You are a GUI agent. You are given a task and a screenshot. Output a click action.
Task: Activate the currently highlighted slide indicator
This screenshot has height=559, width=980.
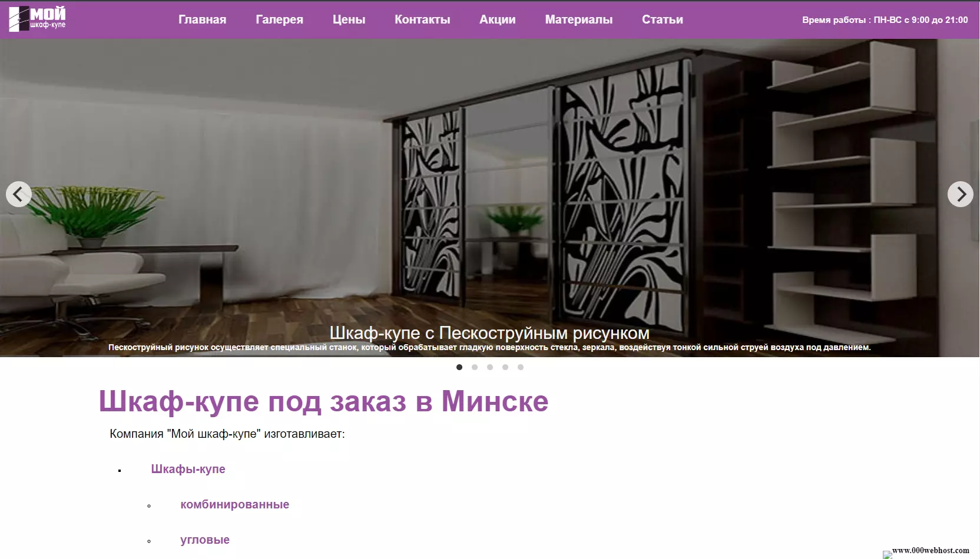pyautogui.click(x=459, y=367)
